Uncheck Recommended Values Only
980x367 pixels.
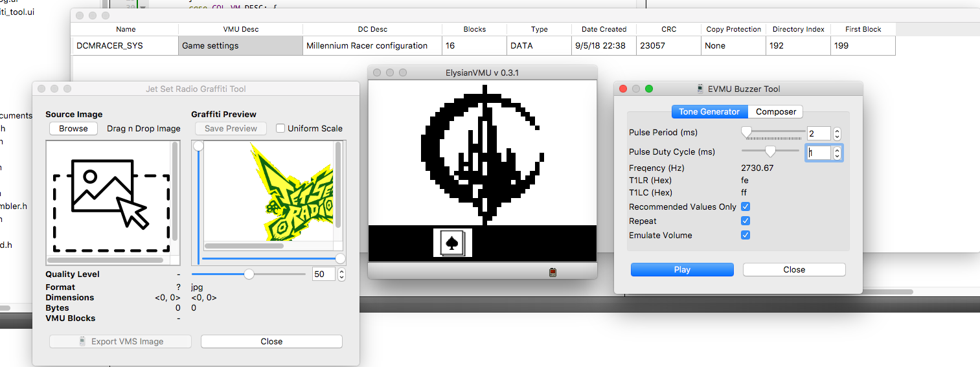746,206
